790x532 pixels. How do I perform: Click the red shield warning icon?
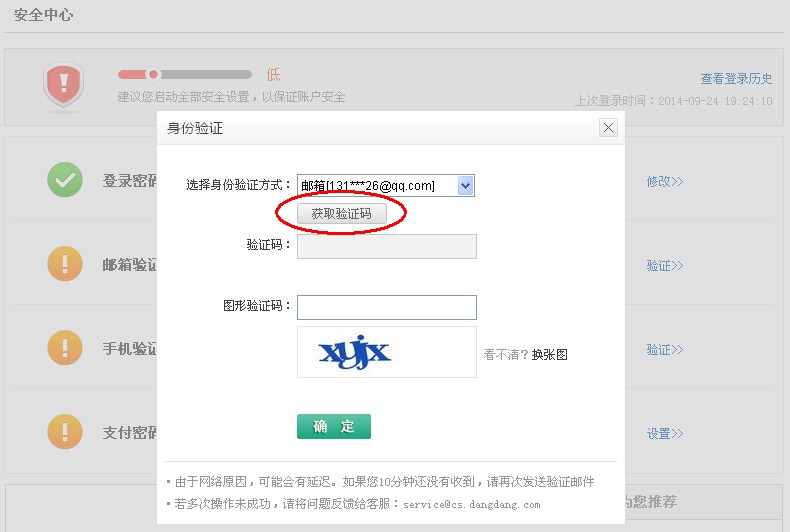(63, 87)
